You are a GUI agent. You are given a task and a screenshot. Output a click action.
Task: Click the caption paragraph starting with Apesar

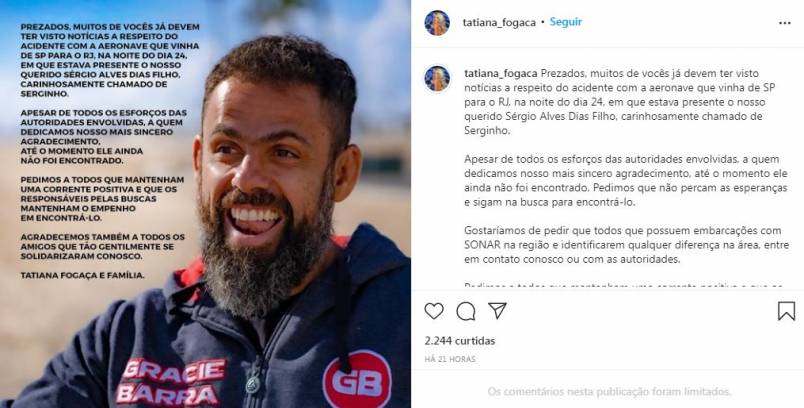tap(626, 180)
